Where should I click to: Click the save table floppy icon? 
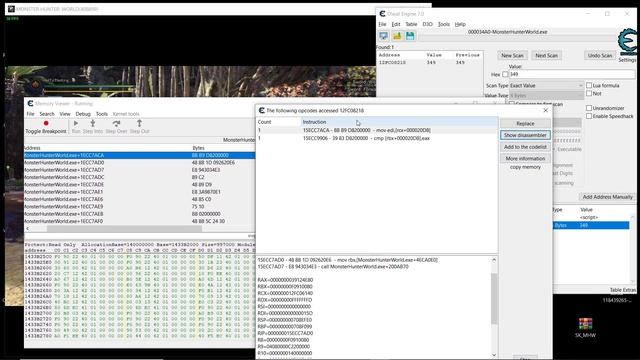tap(410, 36)
